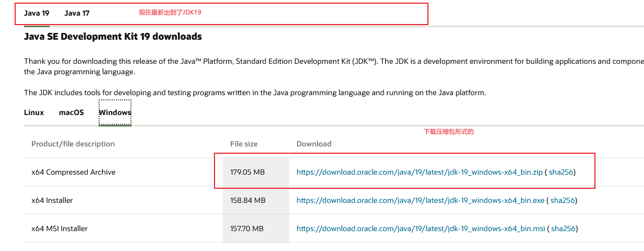The height and width of the screenshot is (251, 644).
Task: Click the 157.70 MB file size cell
Action: coord(247,229)
